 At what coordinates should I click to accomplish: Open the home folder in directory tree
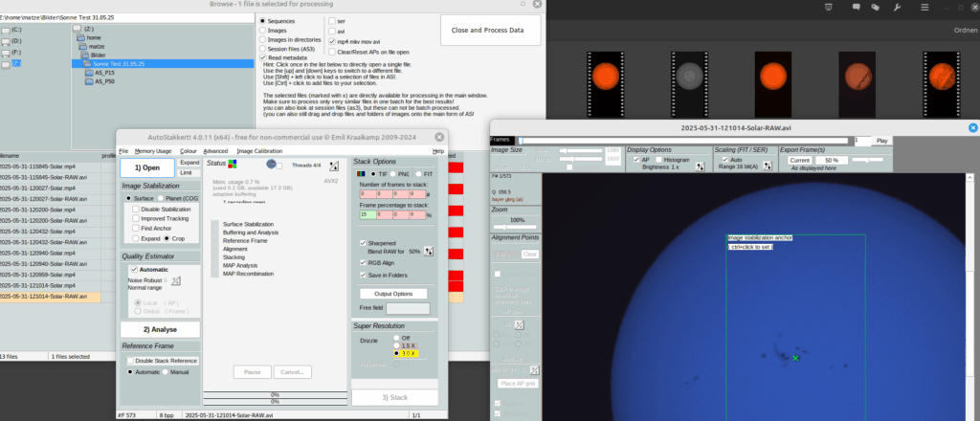[89, 37]
